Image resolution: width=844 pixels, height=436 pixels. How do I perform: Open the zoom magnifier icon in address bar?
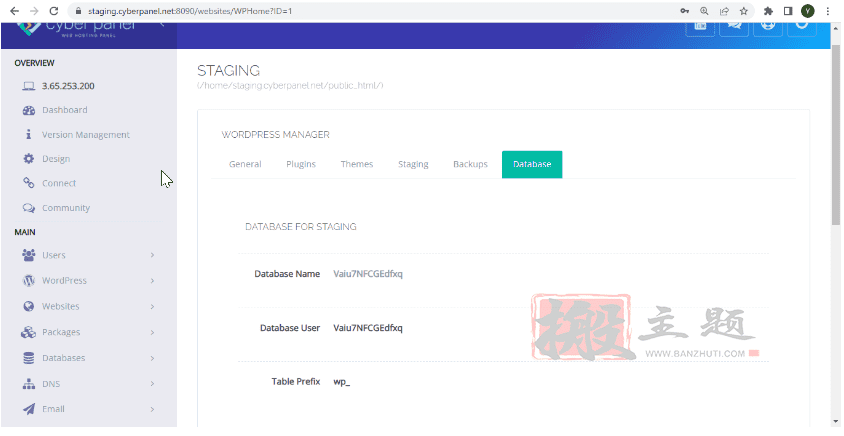click(x=704, y=11)
